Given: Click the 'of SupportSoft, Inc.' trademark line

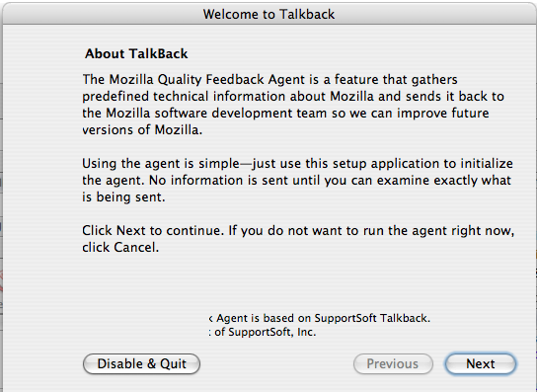Looking at the screenshot, I should click(x=266, y=332).
